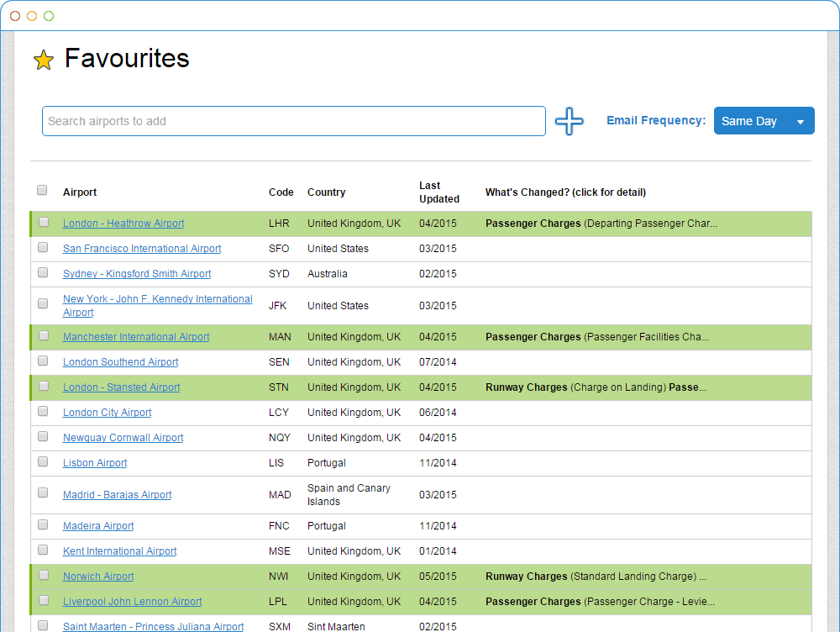The width and height of the screenshot is (840, 632).
Task: Open the Lisbon Airport link
Action: point(95,463)
